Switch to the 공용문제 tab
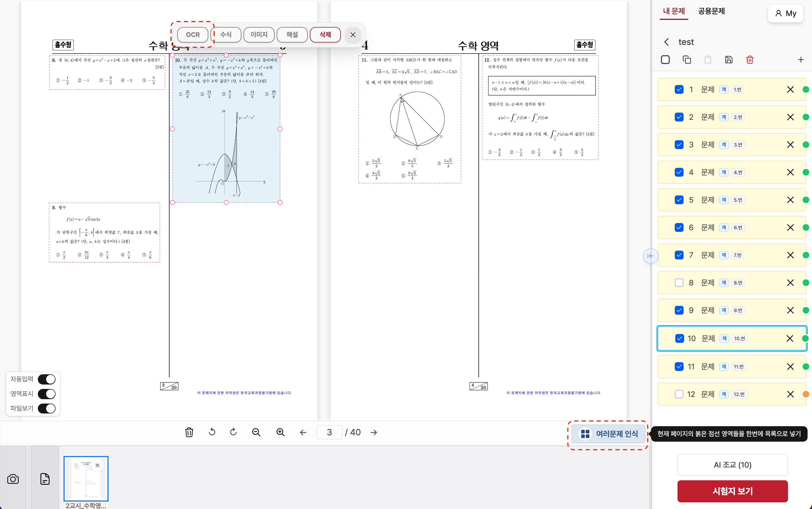The height and width of the screenshot is (509, 812). (711, 11)
